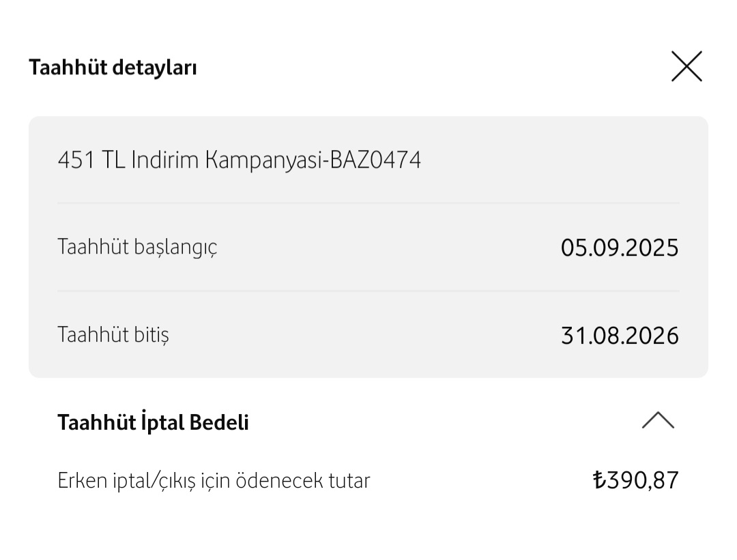Close the Taahhüt detayları dialog
The width and height of the screenshot is (737, 560).
point(687,67)
